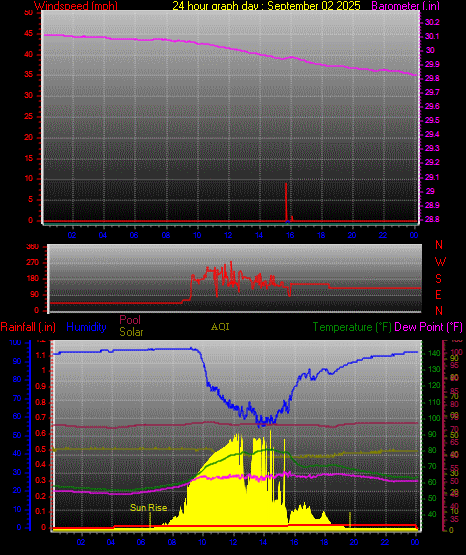
Task: Click the 110 temperature axis value
Action: (434, 402)
